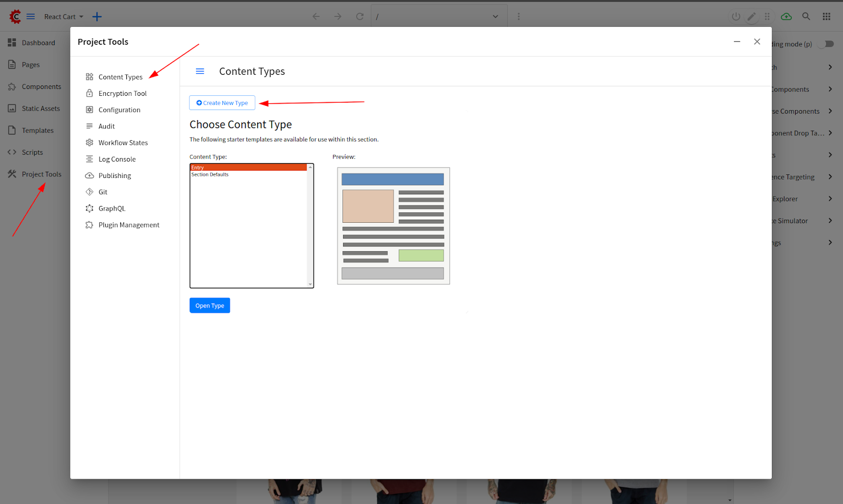Viewport: 843px width, 504px height.
Task: Click the Configuration icon
Action: tap(90, 110)
